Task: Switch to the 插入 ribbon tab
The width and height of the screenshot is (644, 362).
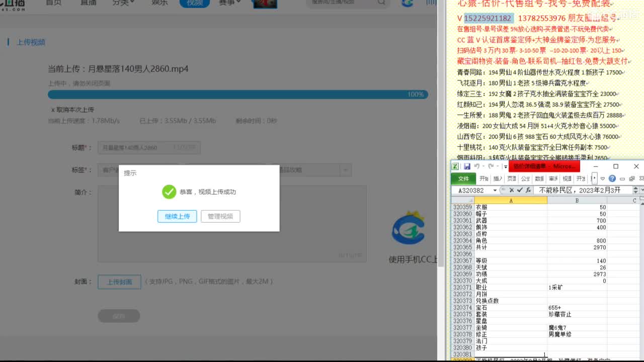Action: tap(498, 178)
